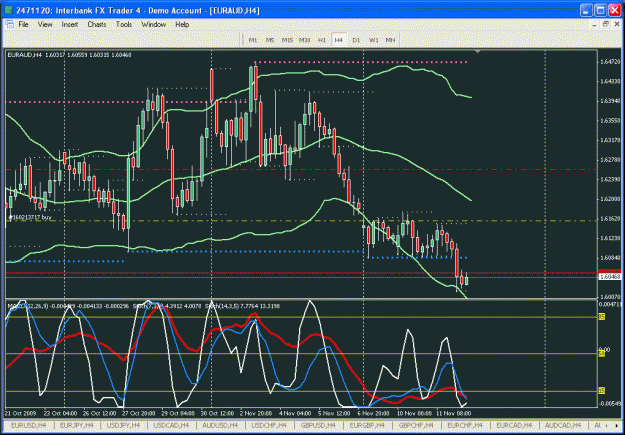The height and width of the screenshot is (435, 625).
Task: Open the Tools menu
Action: (x=124, y=25)
